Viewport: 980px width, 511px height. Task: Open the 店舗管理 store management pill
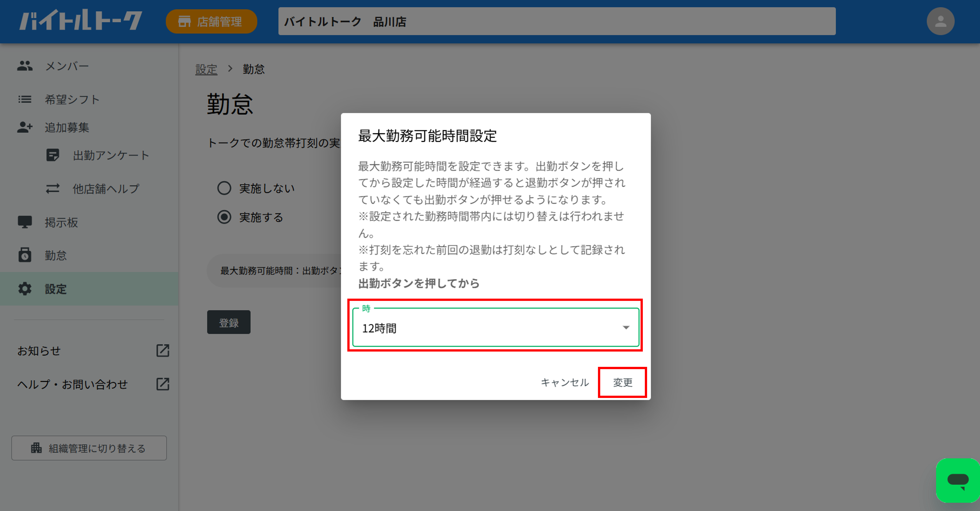211,21
